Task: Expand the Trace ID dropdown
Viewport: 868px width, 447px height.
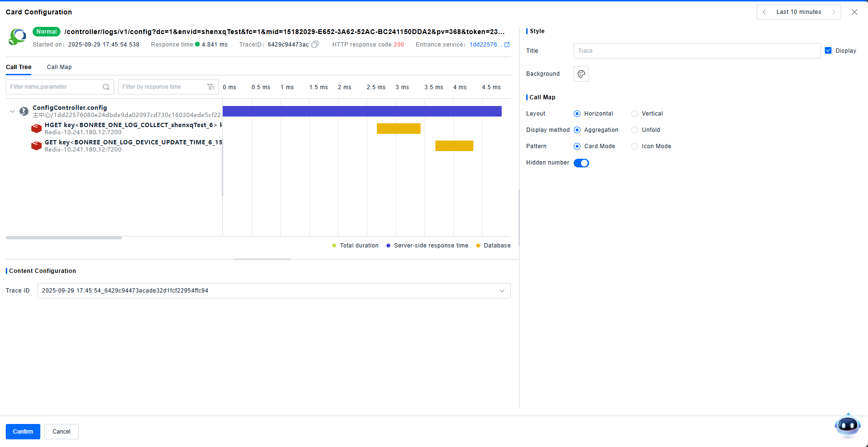Action: 502,291
